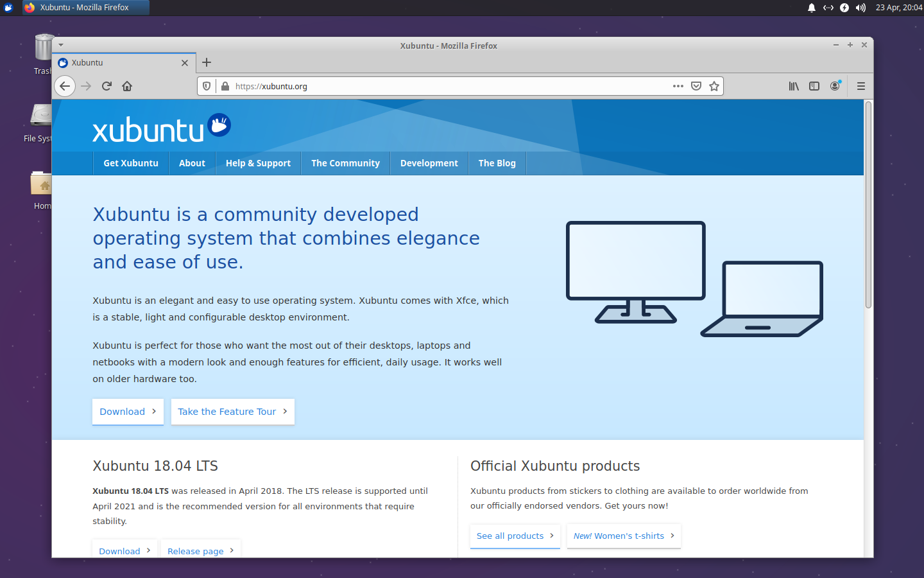Open New! Women's t-shirts link
This screenshot has width=924, height=578.
pos(624,536)
